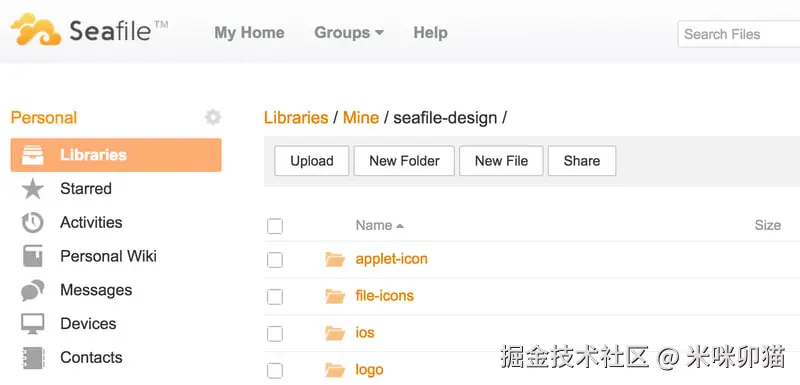Click the Activities clock icon
Screen dimensions: 800x385
point(33,223)
